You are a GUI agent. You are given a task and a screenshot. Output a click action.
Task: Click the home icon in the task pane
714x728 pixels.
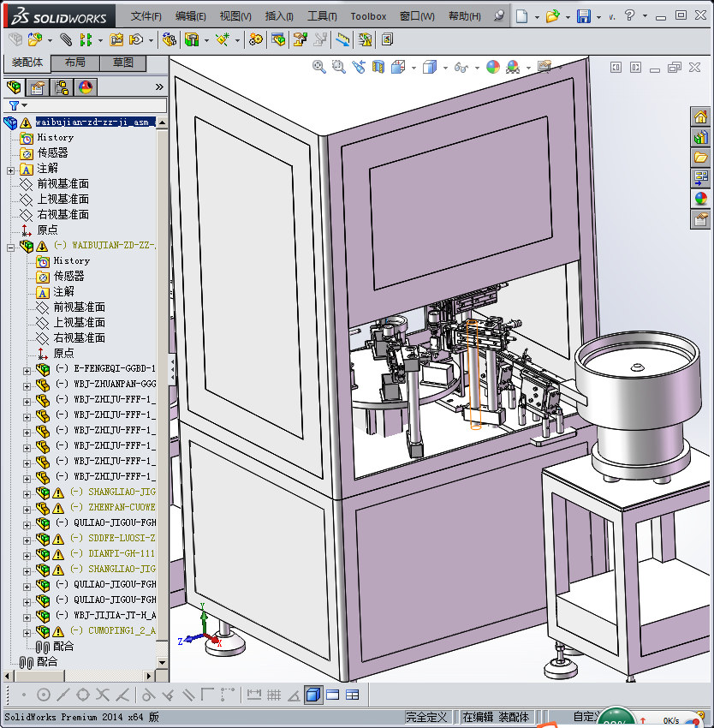700,117
